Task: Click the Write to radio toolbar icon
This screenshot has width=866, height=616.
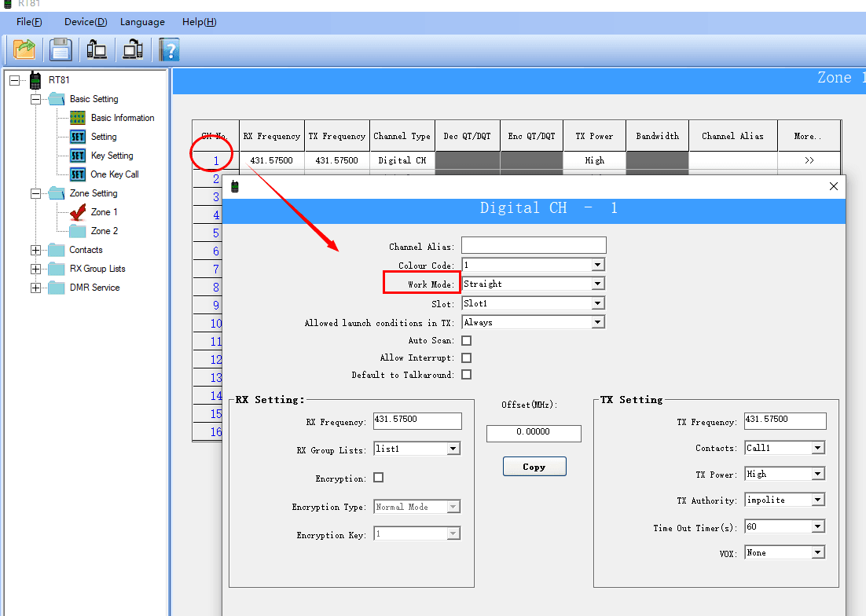Action: [132, 49]
